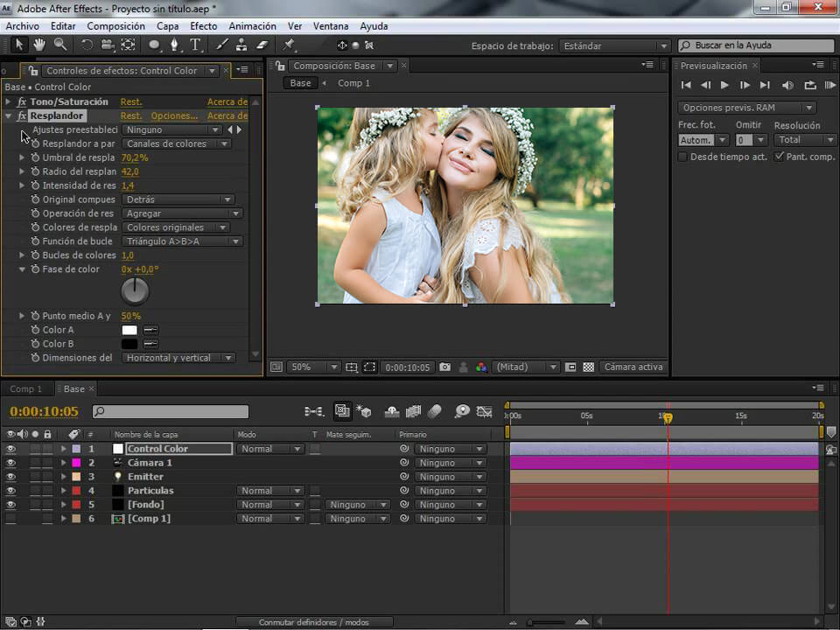Uncheck the 'Pant. comp.' checkbox
Image resolution: width=840 pixels, height=630 pixels.
780,157
